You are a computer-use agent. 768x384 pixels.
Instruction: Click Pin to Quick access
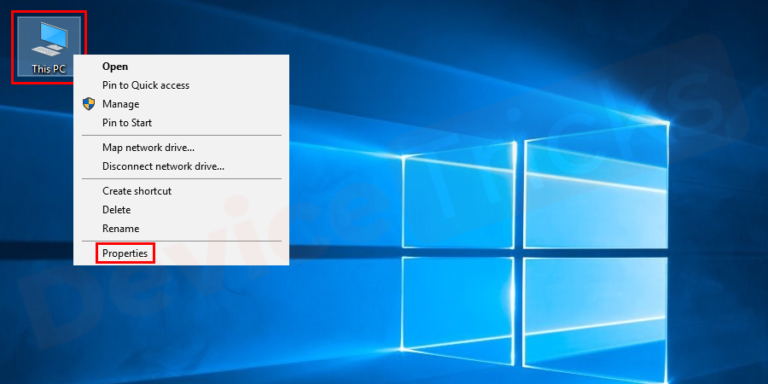[181, 85]
